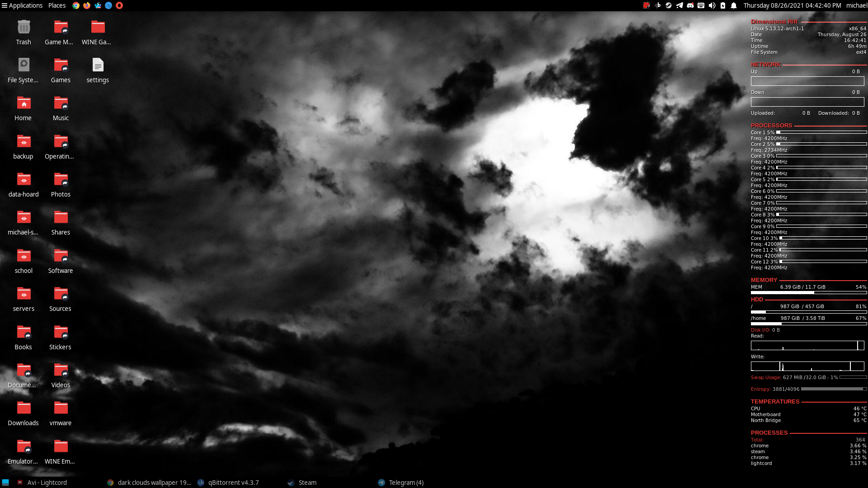Select the settings file on desktop
The height and width of the screenshot is (488, 868).
click(x=98, y=70)
